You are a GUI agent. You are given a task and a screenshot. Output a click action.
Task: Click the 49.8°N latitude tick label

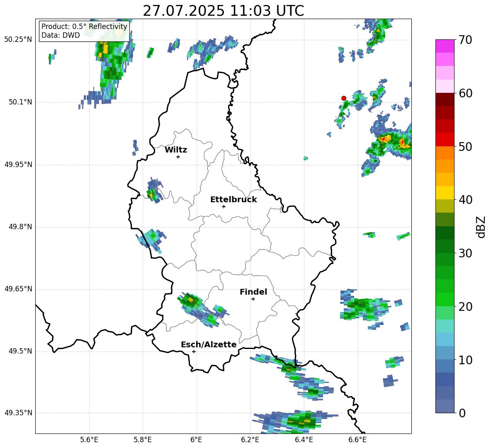(20, 227)
